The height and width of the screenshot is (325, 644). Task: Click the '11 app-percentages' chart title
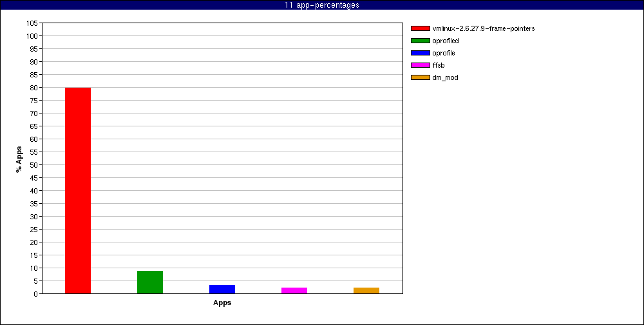(322, 5)
